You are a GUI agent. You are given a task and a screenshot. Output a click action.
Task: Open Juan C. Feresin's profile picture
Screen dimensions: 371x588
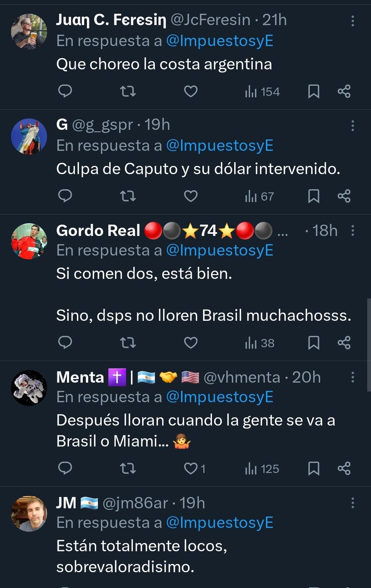(x=29, y=32)
